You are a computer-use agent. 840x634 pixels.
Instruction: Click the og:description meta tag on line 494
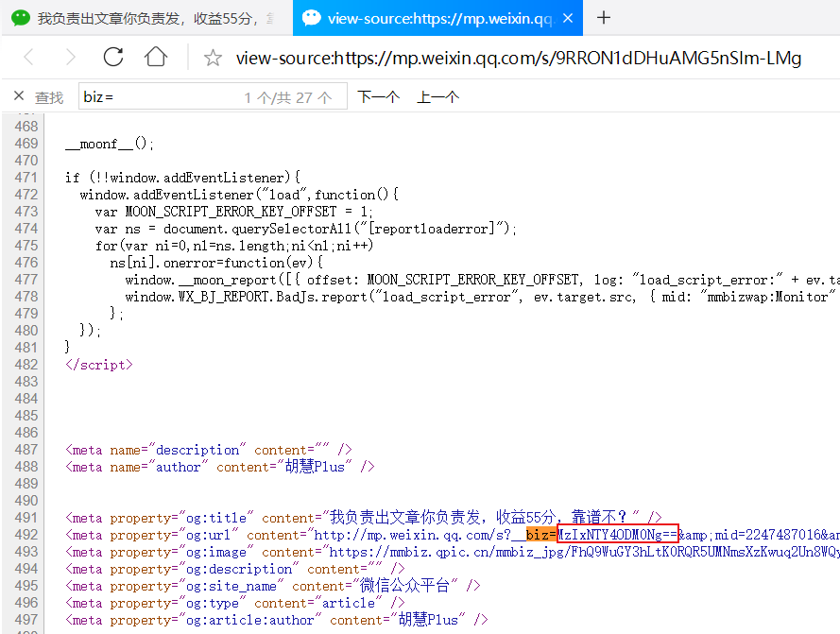[234, 569]
